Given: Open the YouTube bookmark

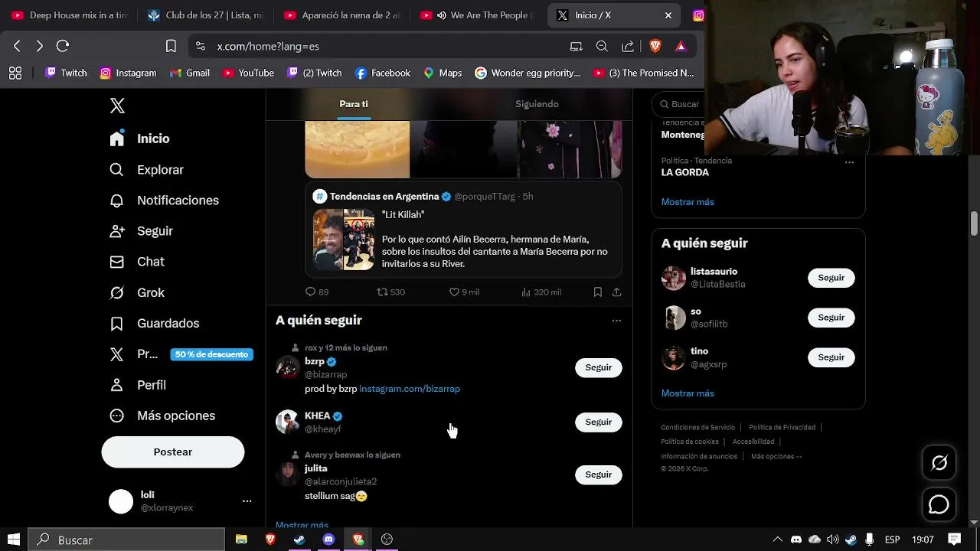Looking at the screenshot, I should click(x=248, y=73).
